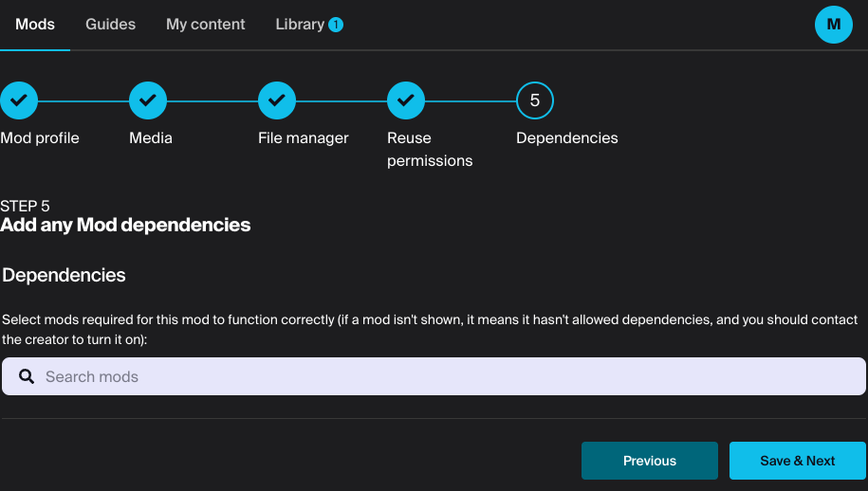Viewport: 868px width, 491px height.
Task: Focus the Search mods input field
Action: 434,376
